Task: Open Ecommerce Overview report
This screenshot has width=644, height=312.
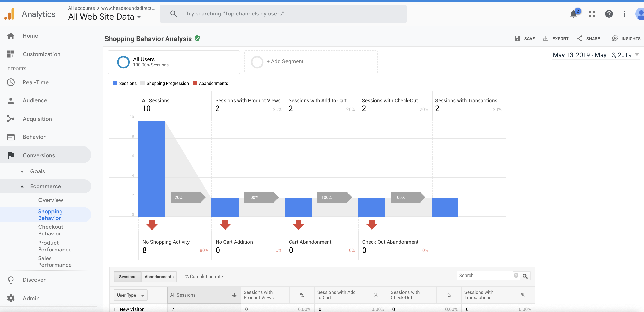Action: [x=51, y=200]
